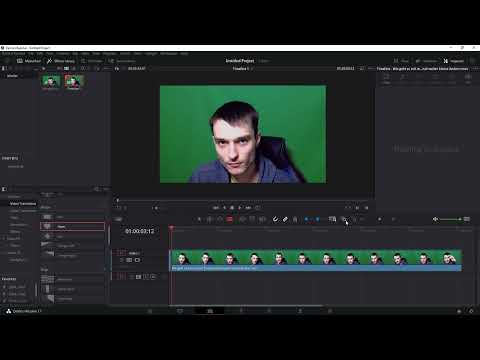The width and height of the screenshot is (480, 360).
Task: Go to last frame transport button
Action: [x=248, y=208]
